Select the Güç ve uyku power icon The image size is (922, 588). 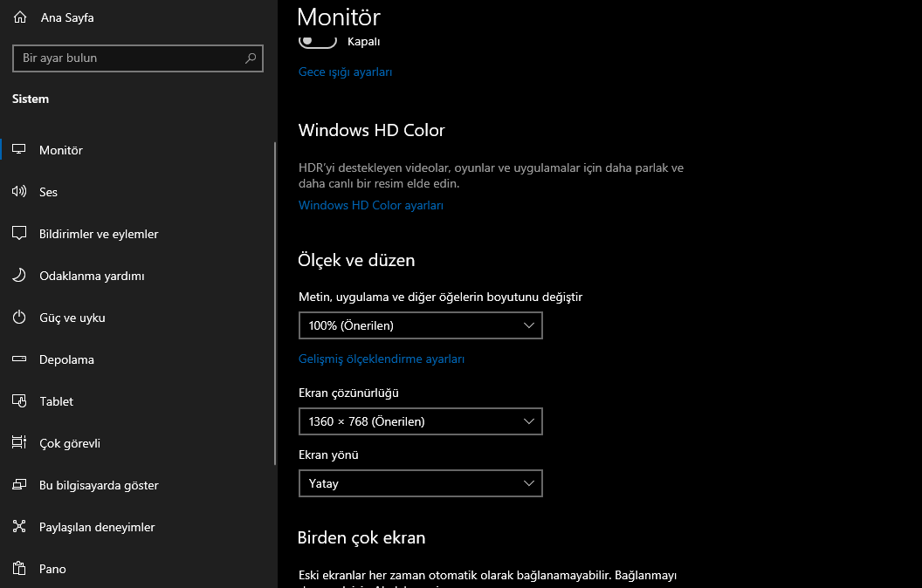tap(19, 318)
